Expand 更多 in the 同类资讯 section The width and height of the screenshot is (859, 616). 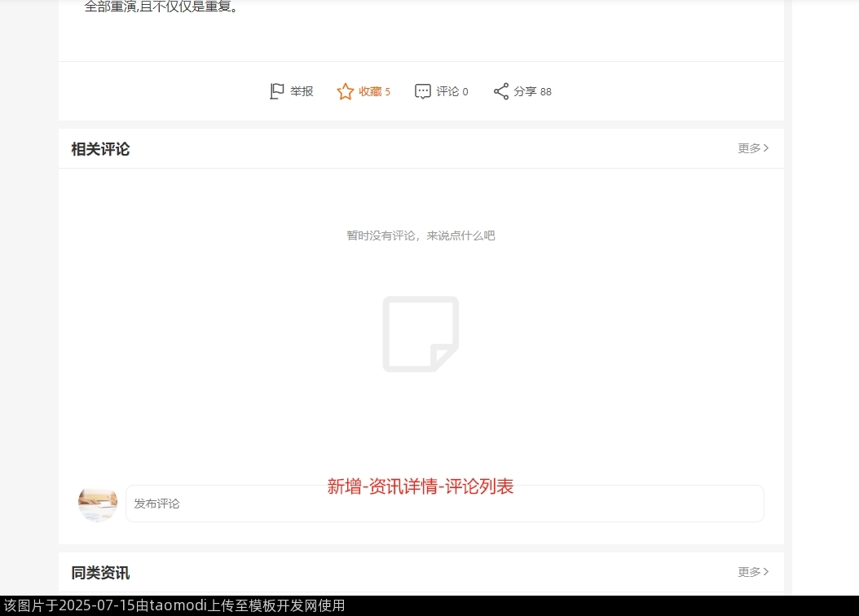coord(749,572)
